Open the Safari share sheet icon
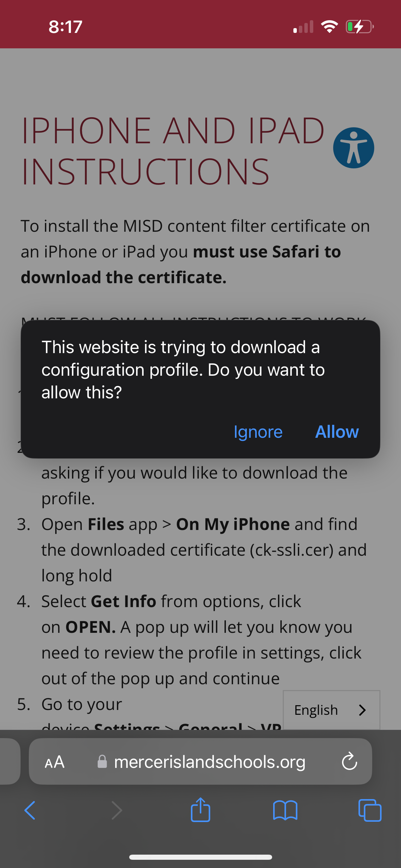401x868 pixels. (200, 810)
